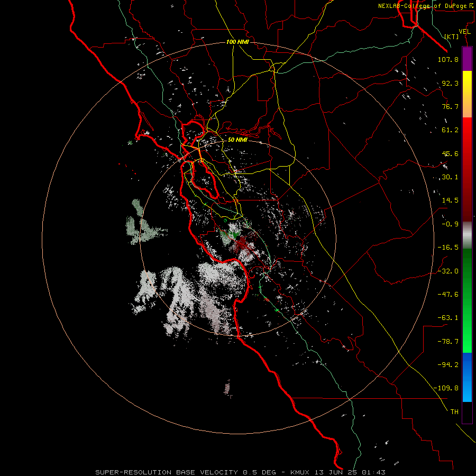476x476 pixels.
Task: Click the -32.0 legend value
Action: [x=448, y=271]
